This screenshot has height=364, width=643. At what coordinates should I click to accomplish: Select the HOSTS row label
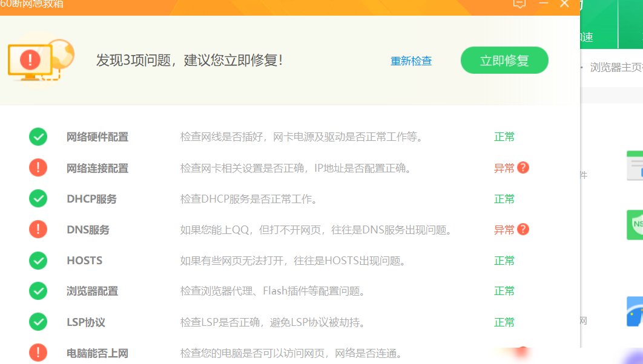coord(85,261)
